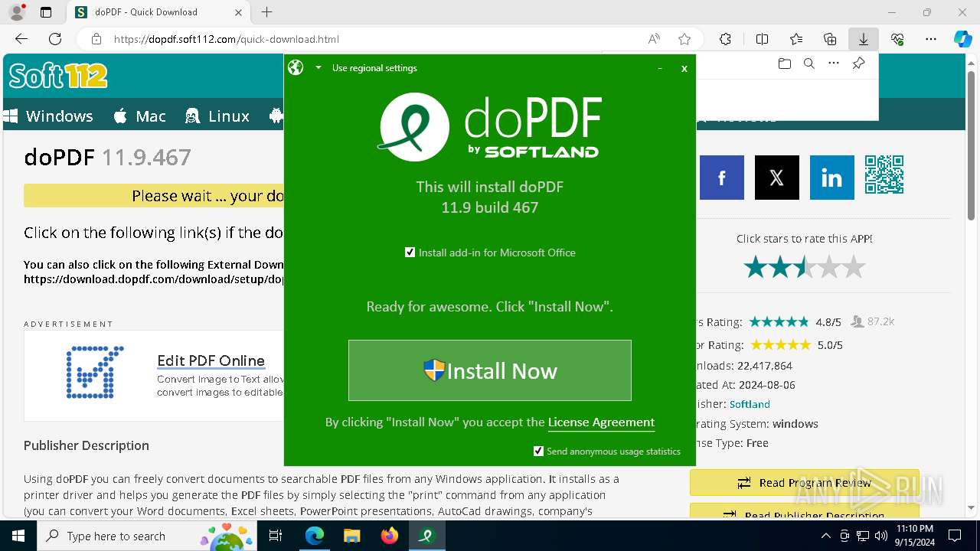Click the Edge profile avatar
980x551 pixels.
(x=17, y=12)
